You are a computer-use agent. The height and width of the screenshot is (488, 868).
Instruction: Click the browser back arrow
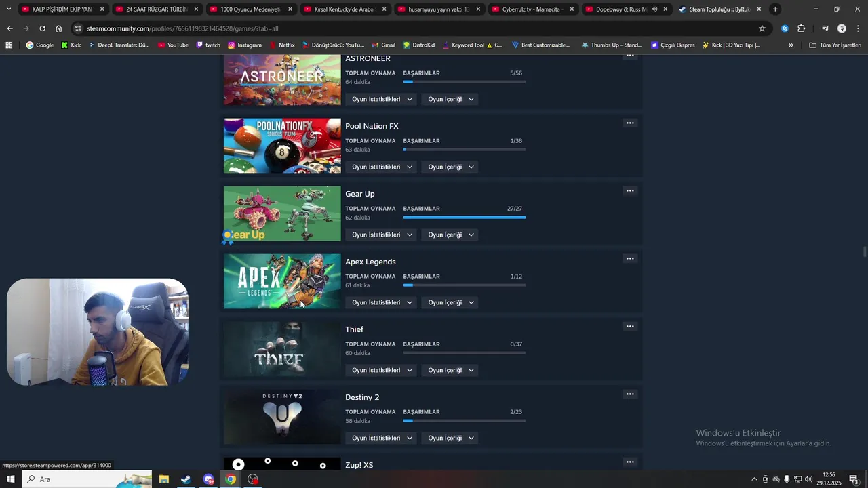[x=9, y=28]
